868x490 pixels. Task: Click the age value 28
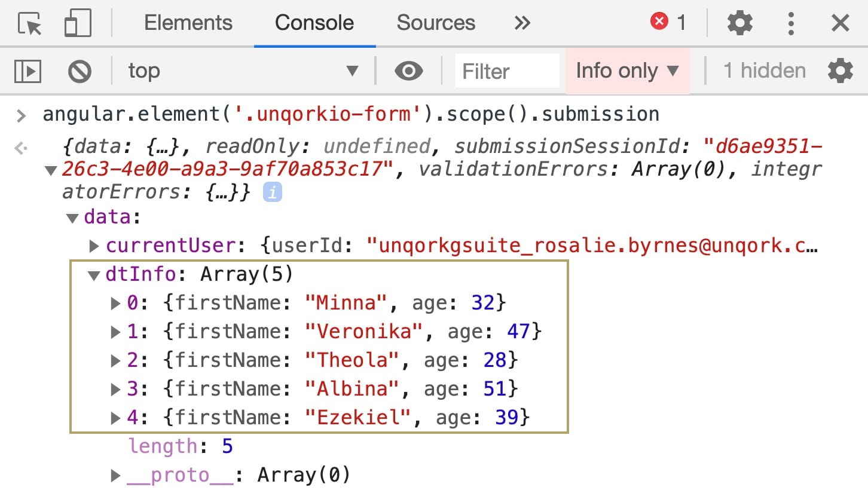coord(495,360)
